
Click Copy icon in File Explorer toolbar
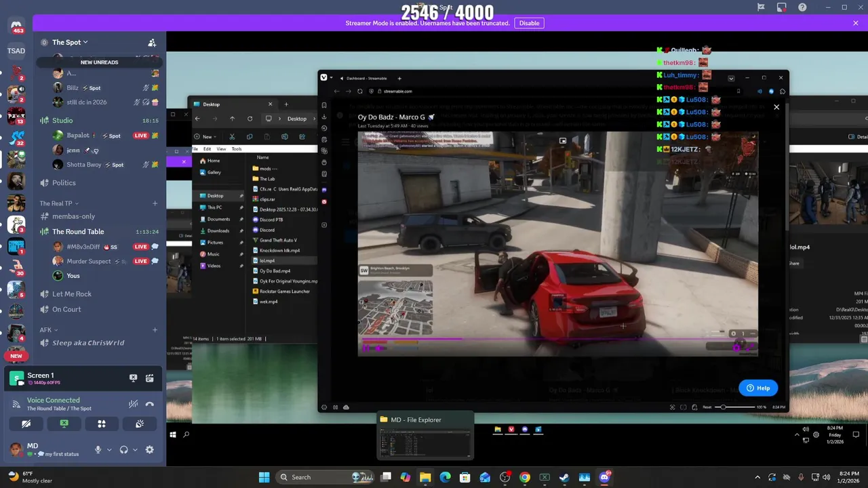click(250, 137)
